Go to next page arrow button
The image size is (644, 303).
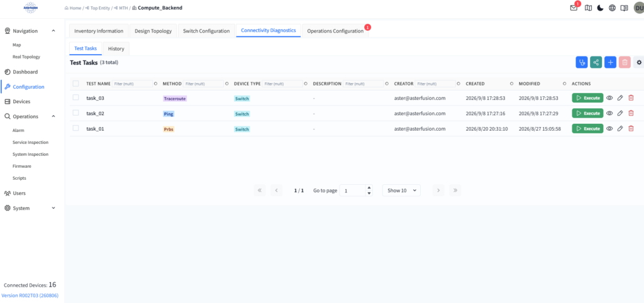tap(438, 190)
